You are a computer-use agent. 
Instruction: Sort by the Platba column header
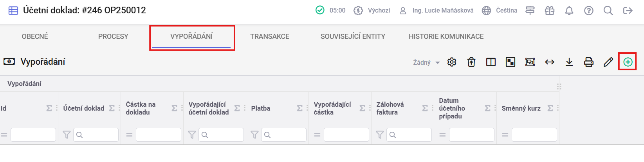tap(261, 108)
